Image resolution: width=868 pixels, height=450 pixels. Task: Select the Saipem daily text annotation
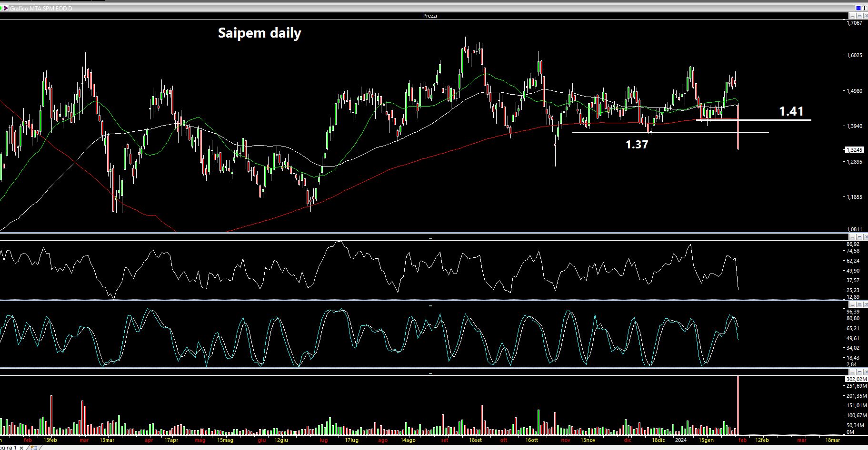tap(259, 33)
